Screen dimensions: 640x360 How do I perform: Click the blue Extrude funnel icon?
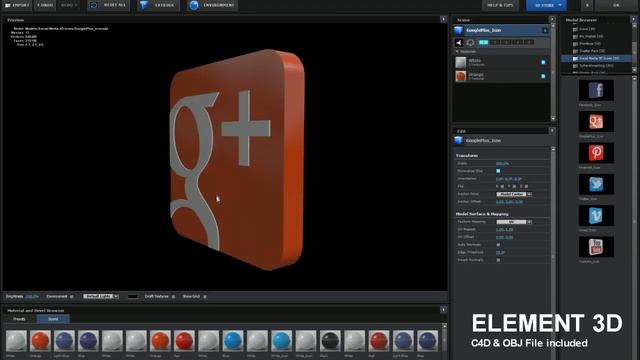click(144, 5)
